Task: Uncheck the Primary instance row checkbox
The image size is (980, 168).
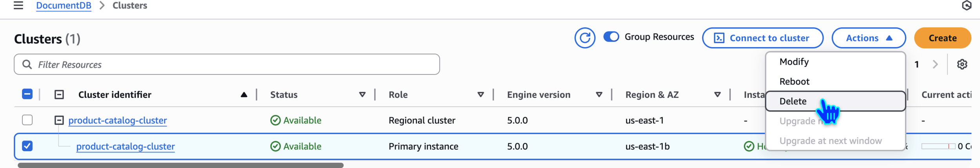Action: click(x=27, y=146)
